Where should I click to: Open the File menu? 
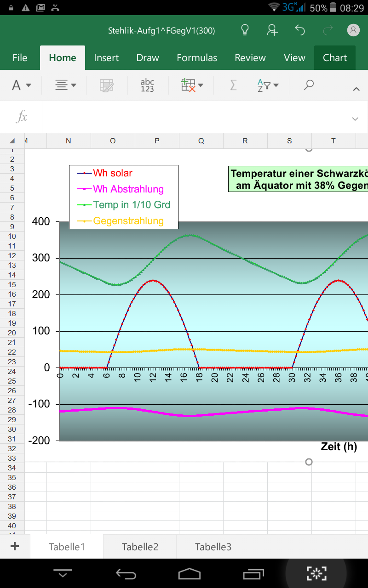coord(20,58)
